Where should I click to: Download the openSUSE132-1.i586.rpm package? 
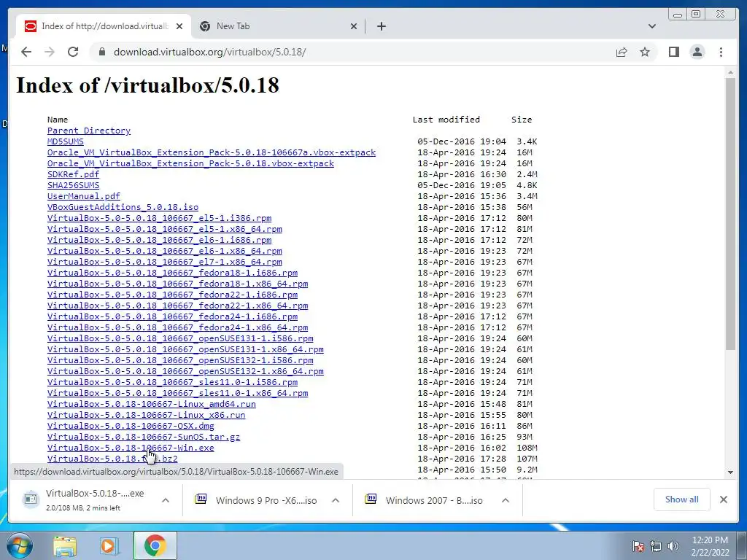click(180, 360)
